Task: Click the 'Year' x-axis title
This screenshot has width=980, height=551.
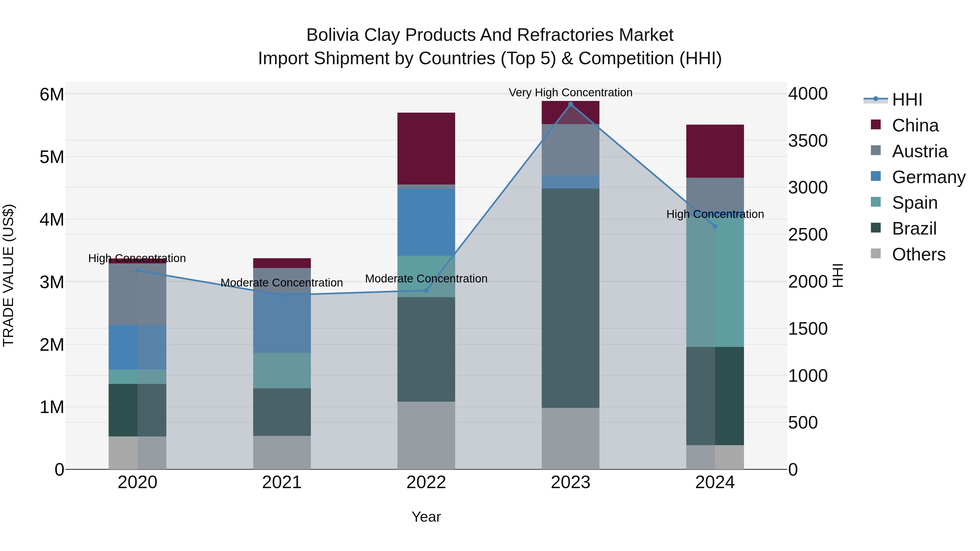Action: (426, 517)
